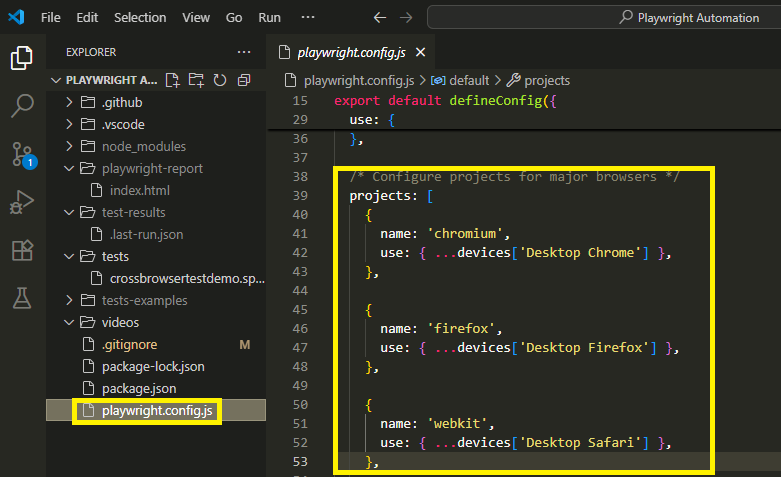The width and height of the screenshot is (781, 477).
Task: Click the 'Desktop Firefox' string
Action: coord(584,347)
